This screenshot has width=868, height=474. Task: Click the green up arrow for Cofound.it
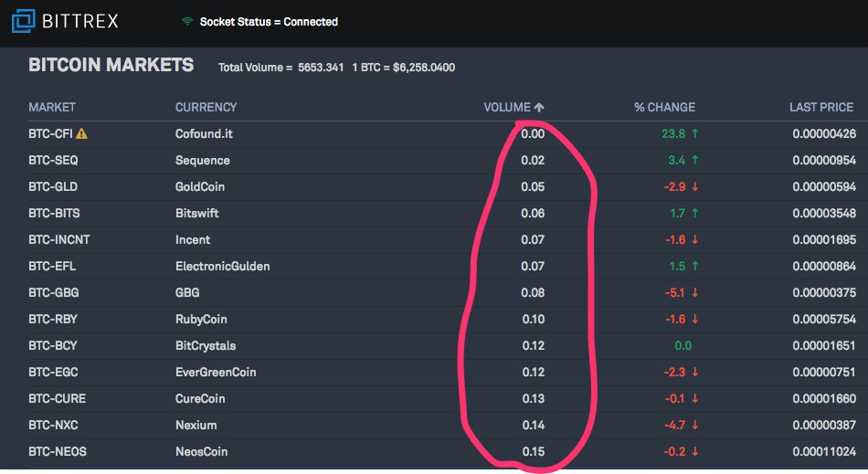click(694, 133)
